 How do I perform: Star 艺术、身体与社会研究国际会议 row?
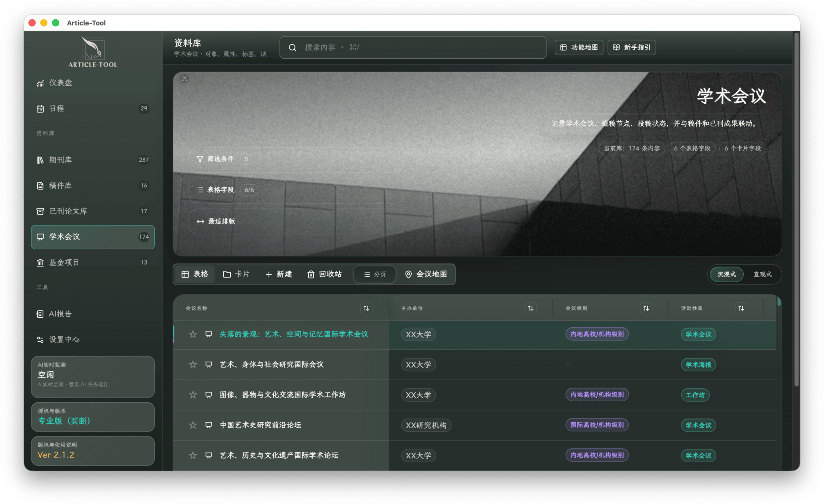click(x=193, y=364)
